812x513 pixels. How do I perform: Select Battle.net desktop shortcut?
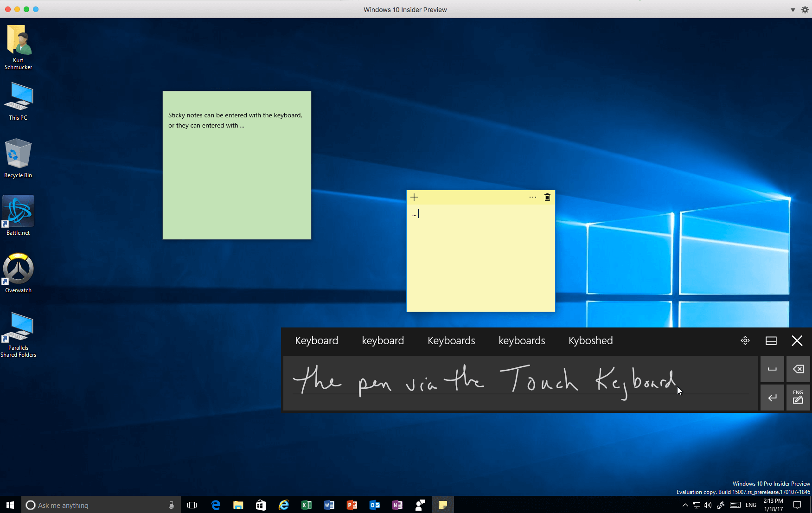coord(18,216)
